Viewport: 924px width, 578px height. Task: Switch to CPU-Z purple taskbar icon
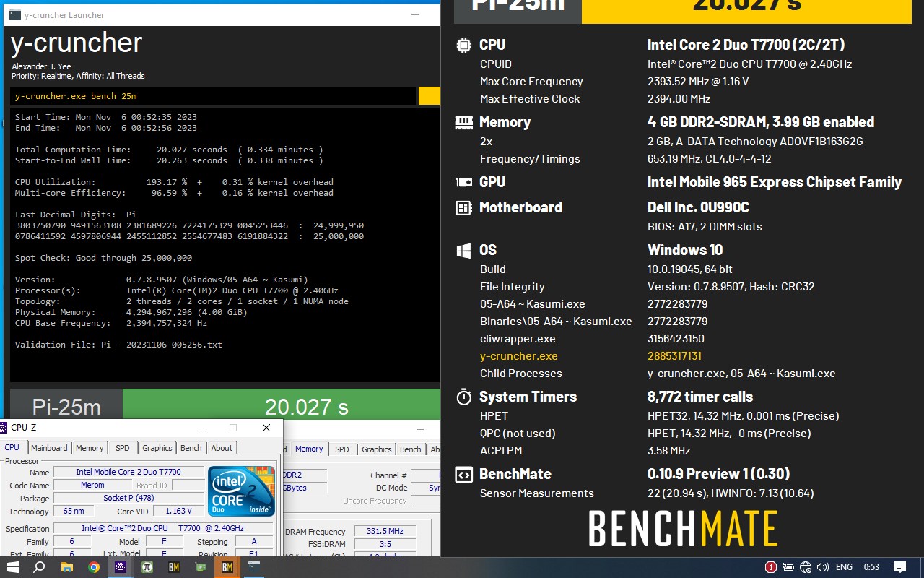tap(121, 567)
